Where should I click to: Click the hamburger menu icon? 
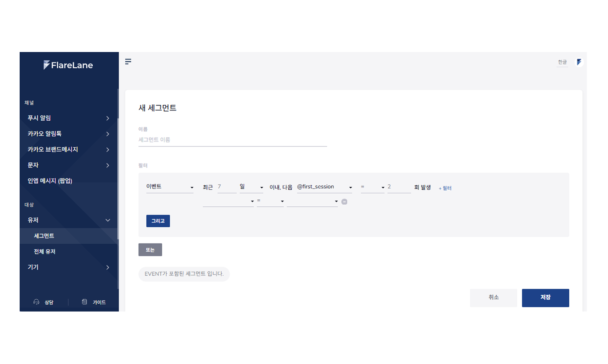[x=128, y=61]
